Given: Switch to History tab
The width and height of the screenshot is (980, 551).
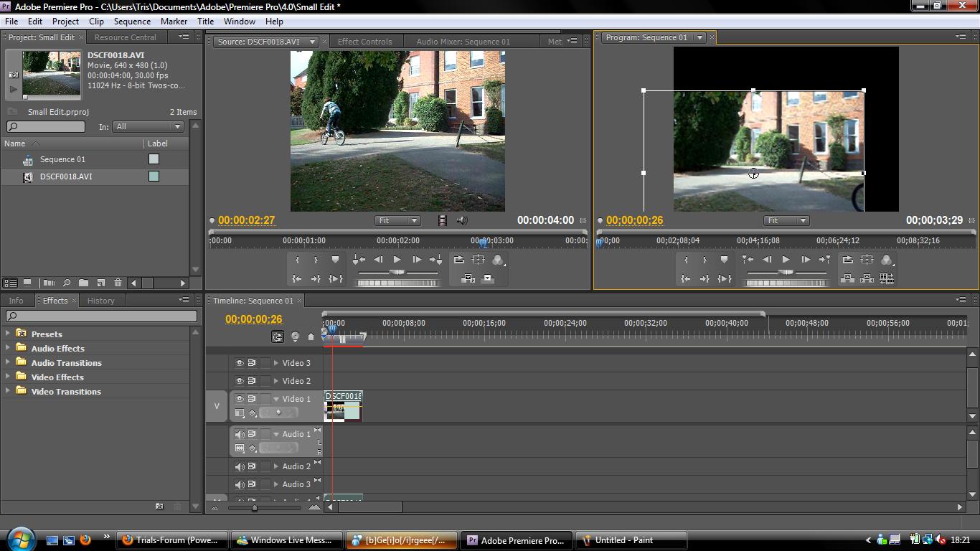Looking at the screenshot, I should [x=100, y=301].
